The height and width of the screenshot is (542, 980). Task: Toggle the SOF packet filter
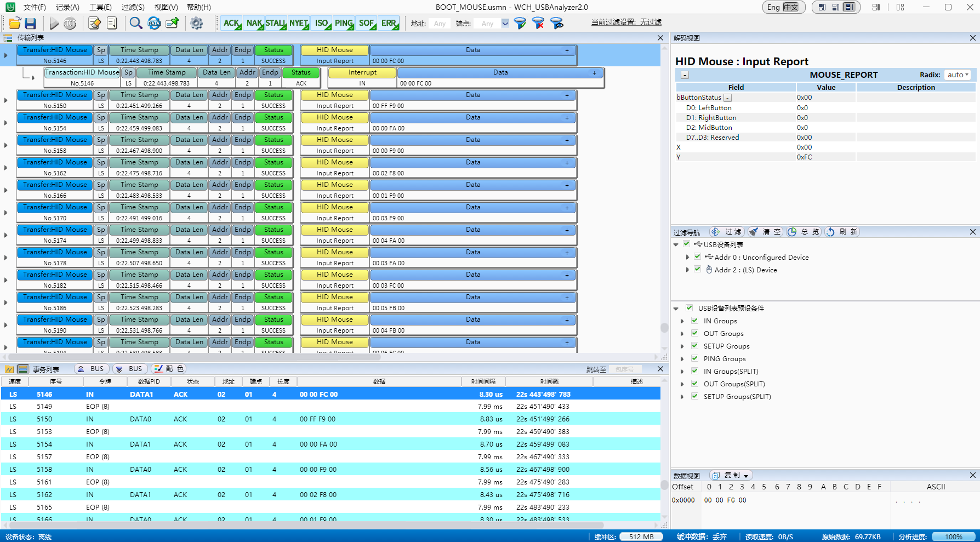(x=366, y=23)
